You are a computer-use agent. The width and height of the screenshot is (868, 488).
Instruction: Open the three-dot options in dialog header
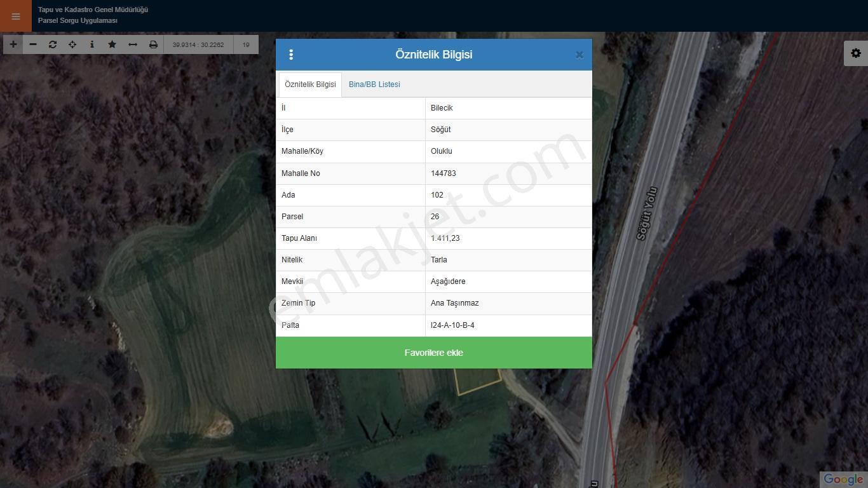coord(291,55)
